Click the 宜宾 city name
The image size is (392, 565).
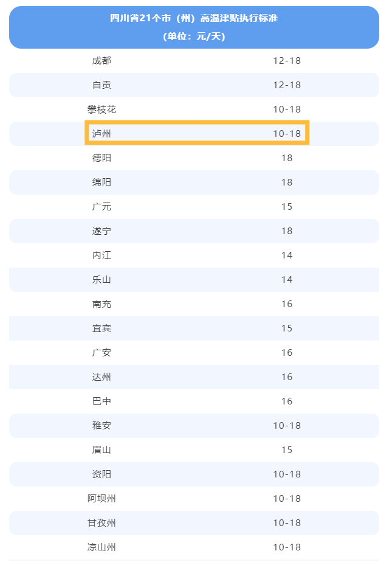(x=101, y=328)
